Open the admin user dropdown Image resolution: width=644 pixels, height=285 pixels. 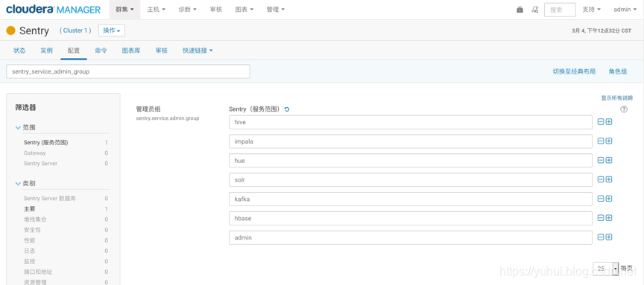coord(625,10)
